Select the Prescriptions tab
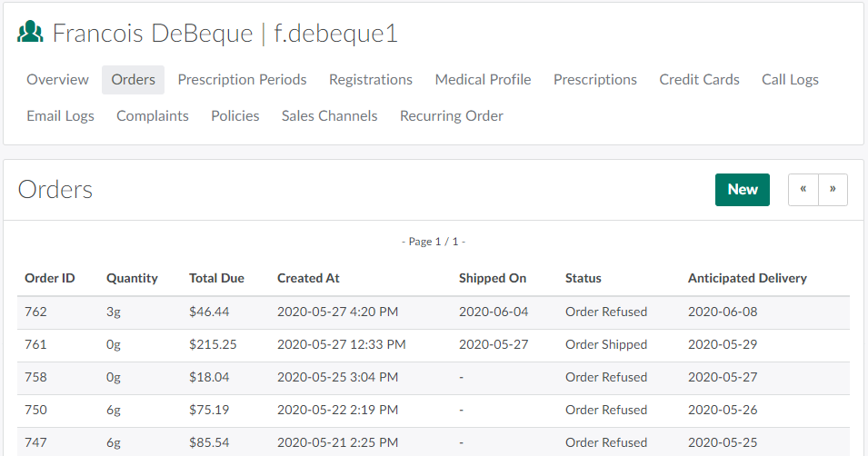This screenshot has height=456, width=868. coord(595,80)
